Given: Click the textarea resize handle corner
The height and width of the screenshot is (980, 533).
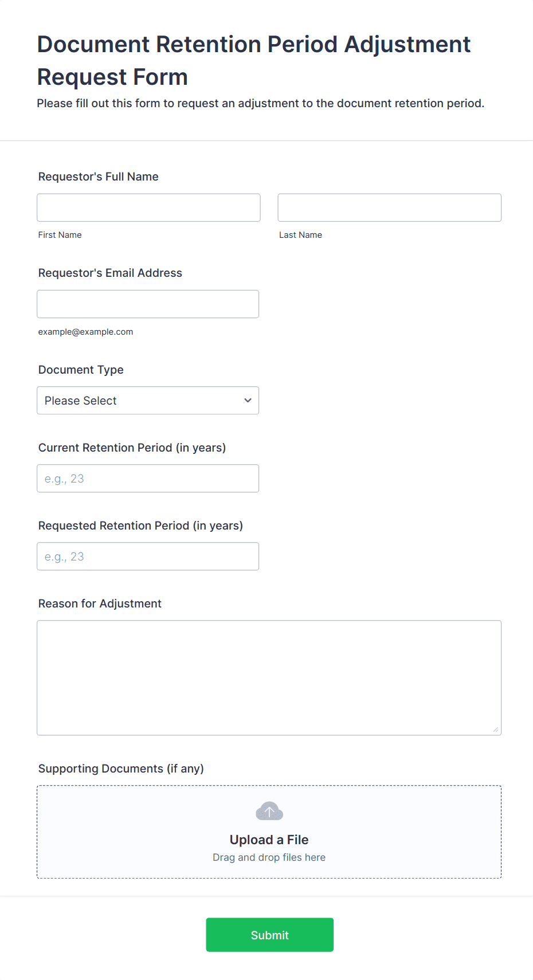Looking at the screenshot, I should (496, 730).
